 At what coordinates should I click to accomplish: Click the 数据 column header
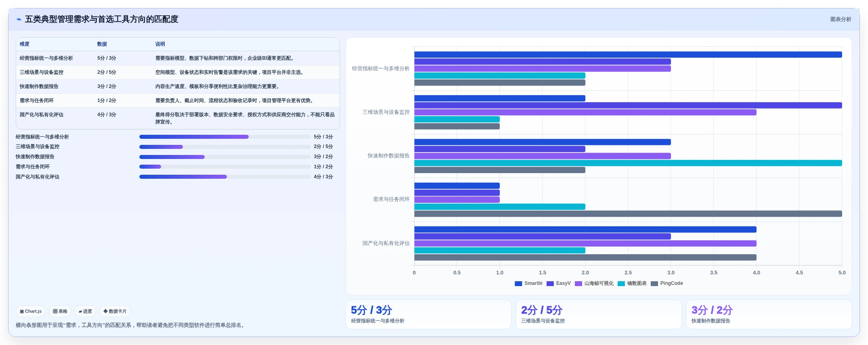click(102, 44)
